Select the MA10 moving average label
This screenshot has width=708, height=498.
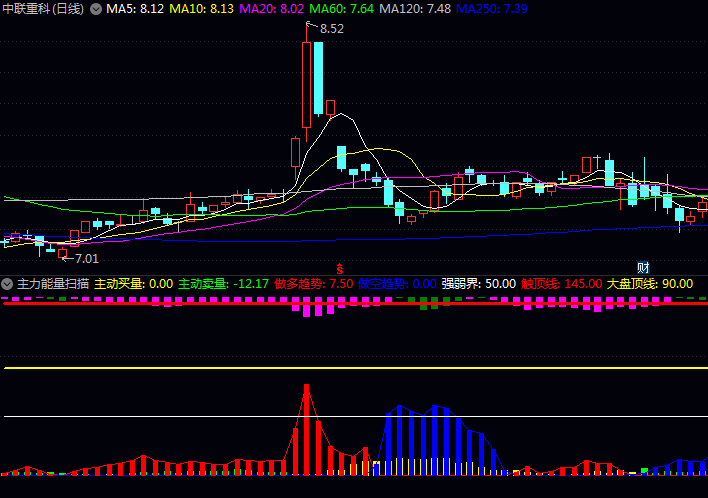[201, 9]
